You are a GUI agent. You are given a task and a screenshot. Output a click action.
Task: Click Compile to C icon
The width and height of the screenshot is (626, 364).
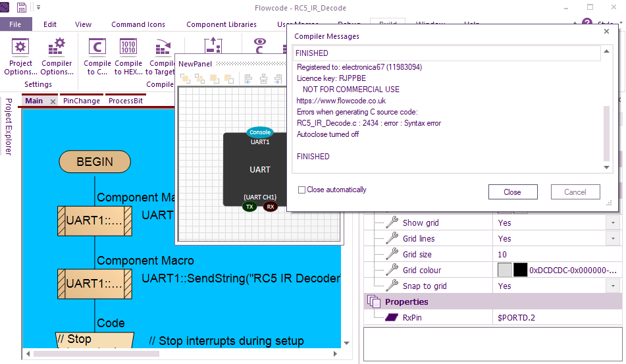97,47
